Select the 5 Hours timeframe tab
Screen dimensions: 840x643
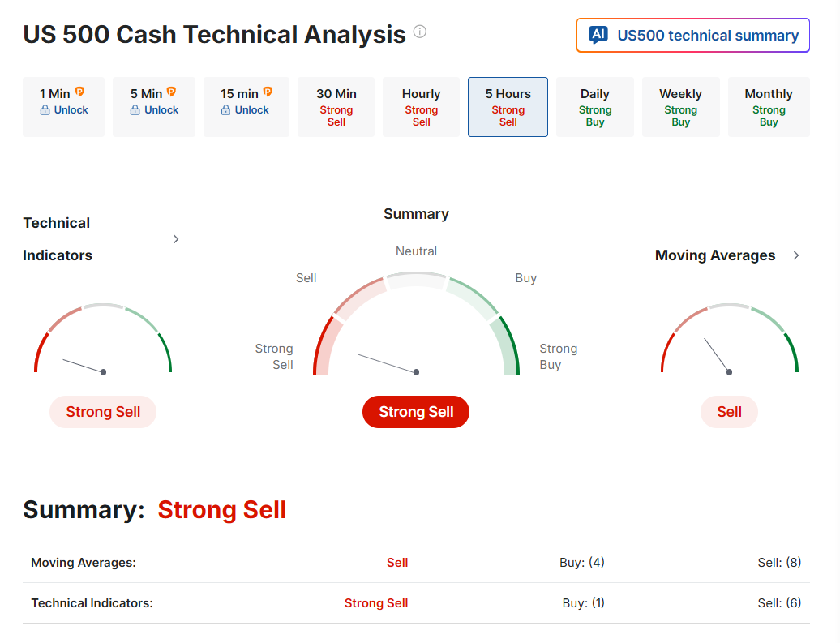pyautogui.click(x=508, y=107)
